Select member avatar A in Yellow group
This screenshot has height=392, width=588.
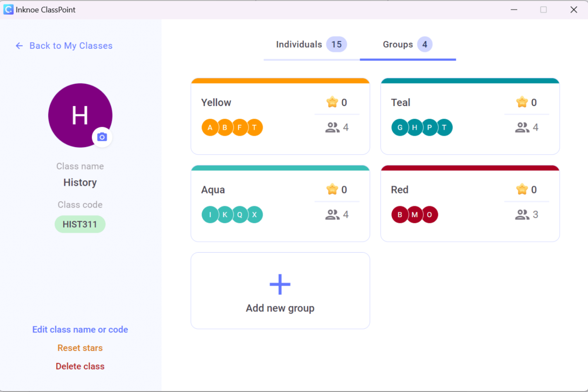(210, 127)
